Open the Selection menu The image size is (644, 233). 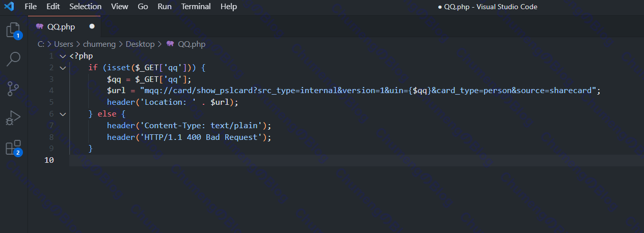click(x=85, y=7)
